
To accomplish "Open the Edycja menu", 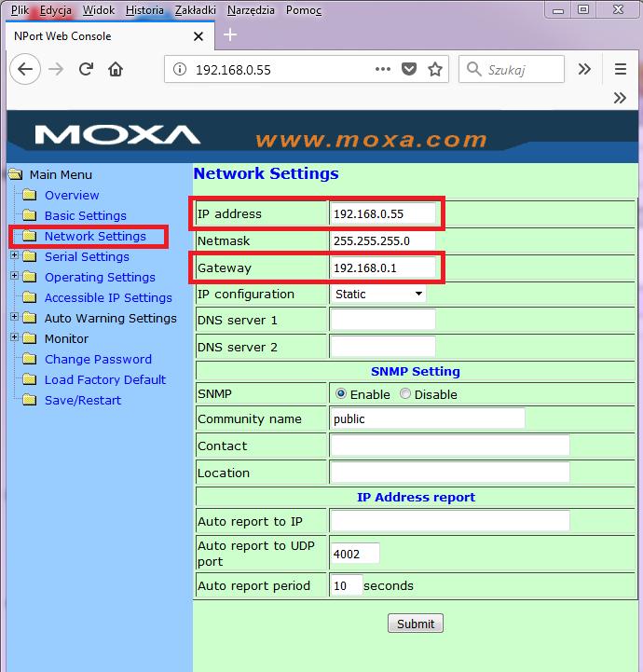I will [56, 10].
